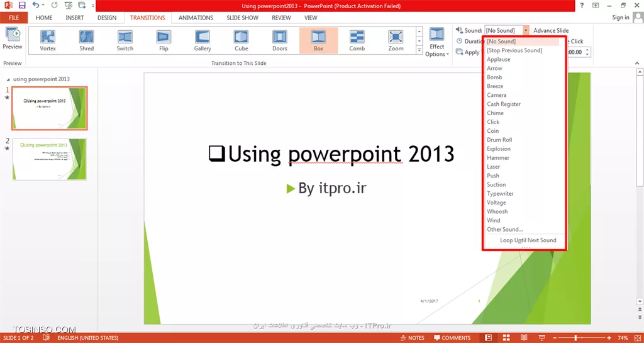
Task: Select slide 2 thumbnail
Action: [x=49, y=159]
